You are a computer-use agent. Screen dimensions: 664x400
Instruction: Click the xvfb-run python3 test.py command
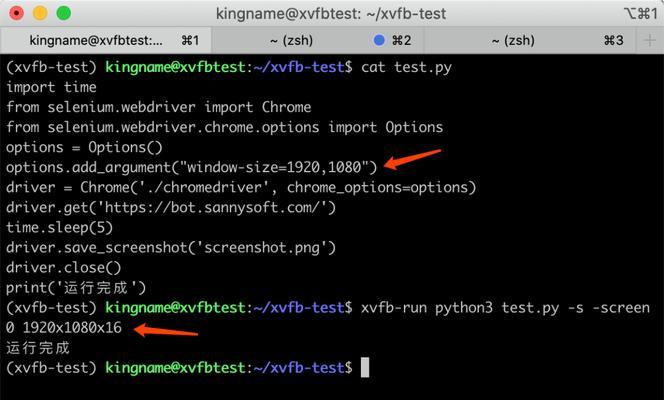tap(459, 308)
